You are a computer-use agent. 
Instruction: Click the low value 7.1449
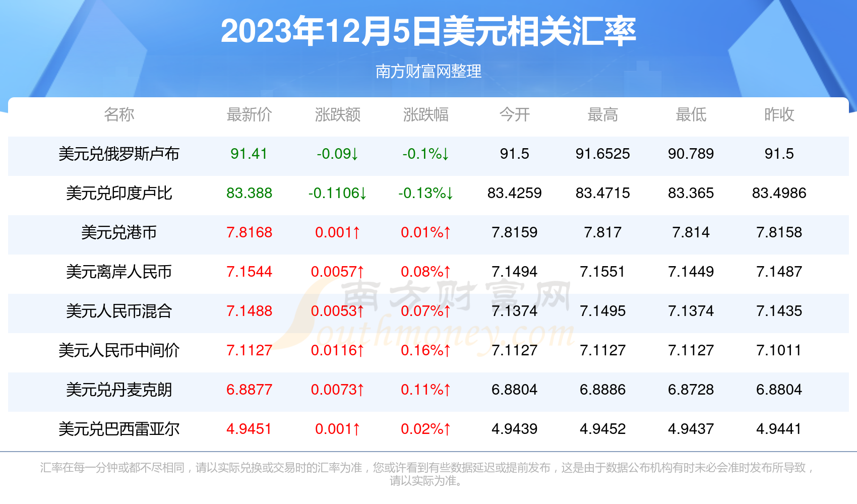coord(691,272)
